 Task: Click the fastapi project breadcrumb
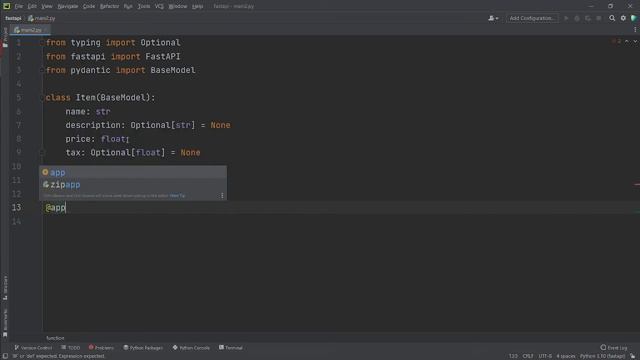click(13, 18)
